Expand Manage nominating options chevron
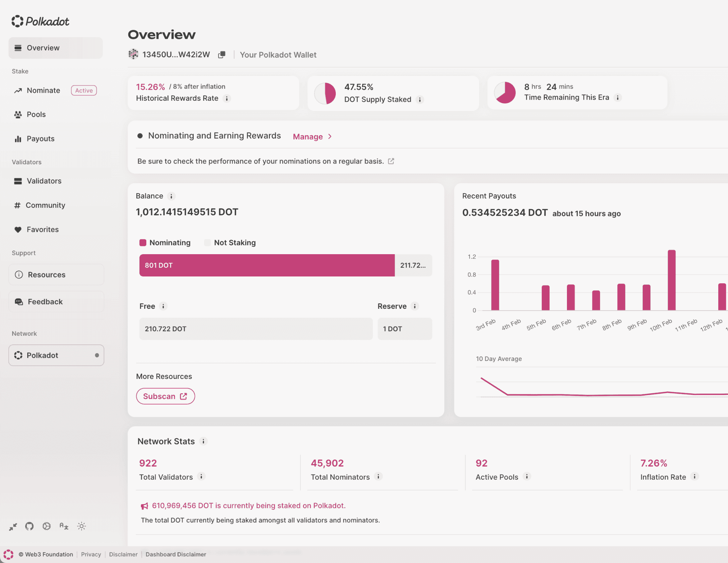This screenshot has height=563, width=728. click(330, 137)
